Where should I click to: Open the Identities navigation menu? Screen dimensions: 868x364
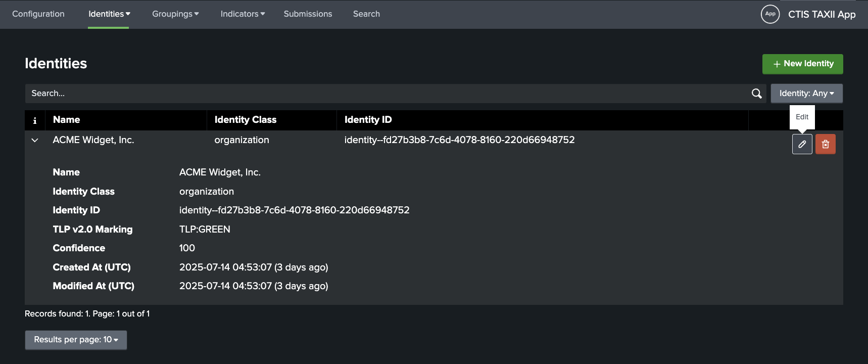[x=109, y=14]
